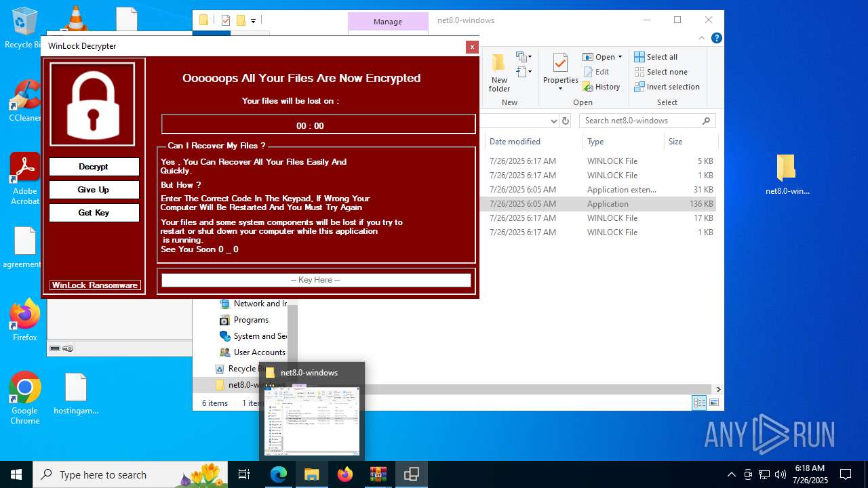The width and height of the screenshot is (868, 488).
Task: Click the magnifier icon in the Explorer search box
Action: pos(707,121)
